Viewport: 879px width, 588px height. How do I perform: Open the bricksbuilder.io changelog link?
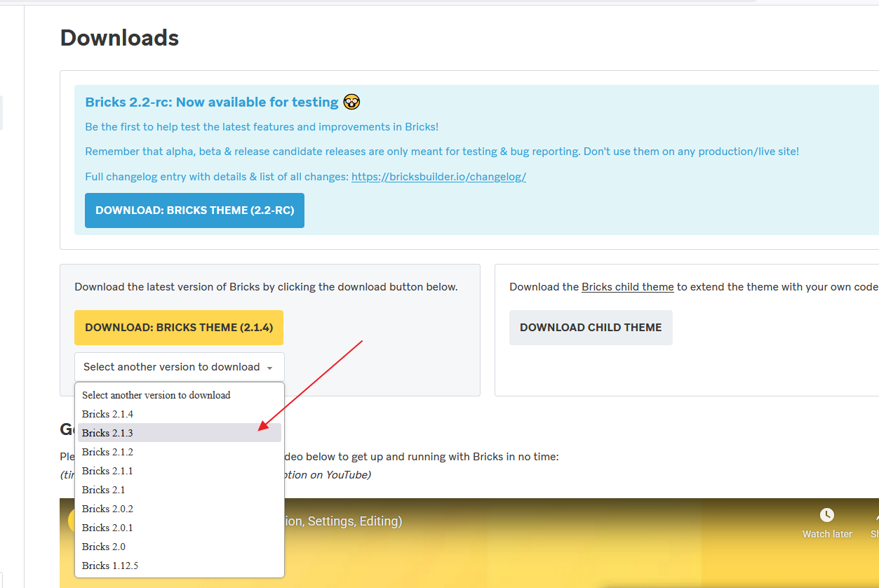coord(438,177)
